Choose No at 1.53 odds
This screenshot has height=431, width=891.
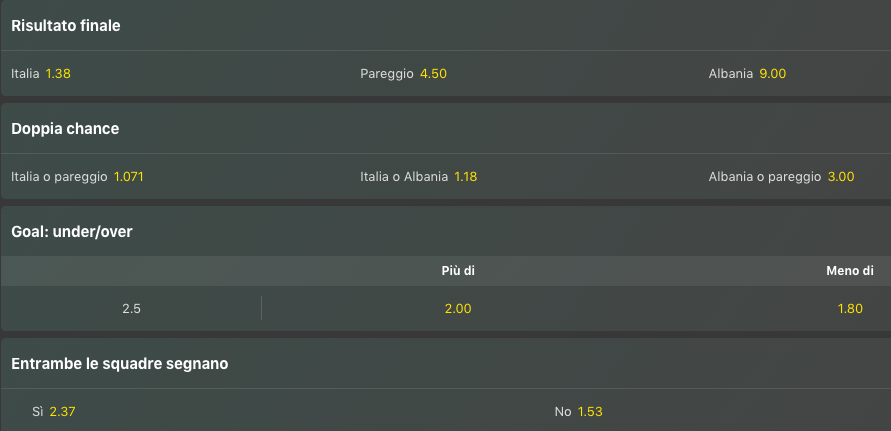tap(590, 412)
